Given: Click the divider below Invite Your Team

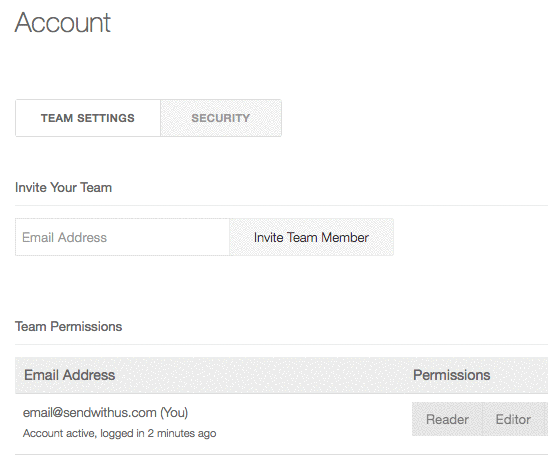Looking at the screenshot, I should [281, 205].
